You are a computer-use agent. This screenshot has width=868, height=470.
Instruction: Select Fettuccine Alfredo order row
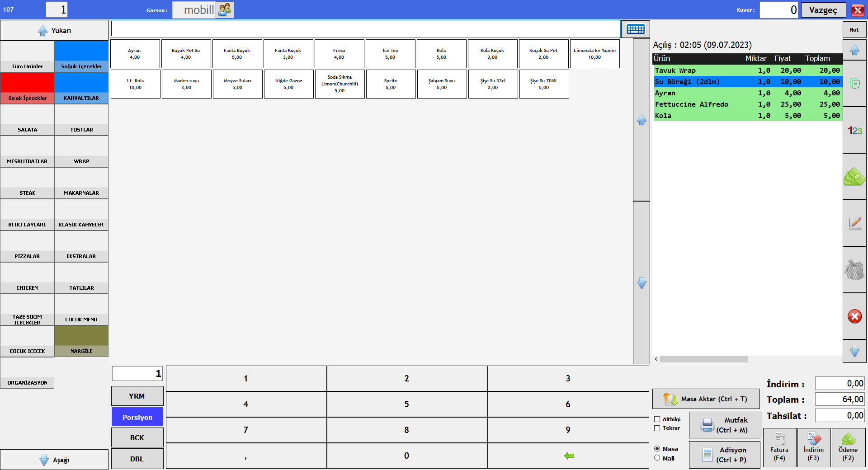748,104
